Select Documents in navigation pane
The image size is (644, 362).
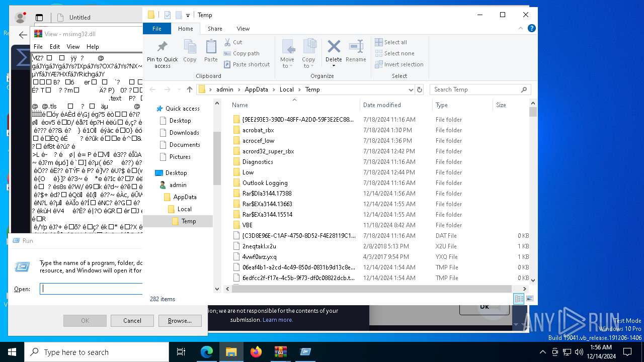(x=185, y=145)
